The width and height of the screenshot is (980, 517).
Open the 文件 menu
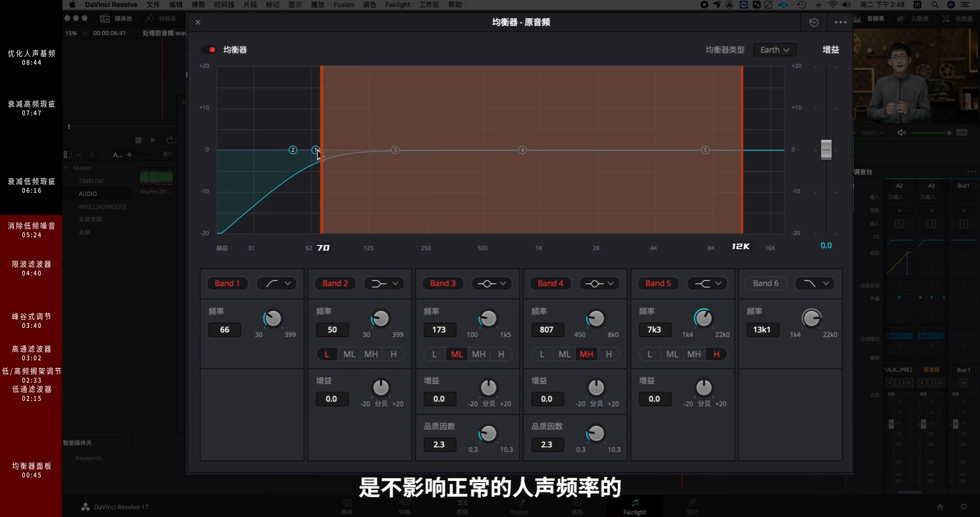tap(153, 5)
